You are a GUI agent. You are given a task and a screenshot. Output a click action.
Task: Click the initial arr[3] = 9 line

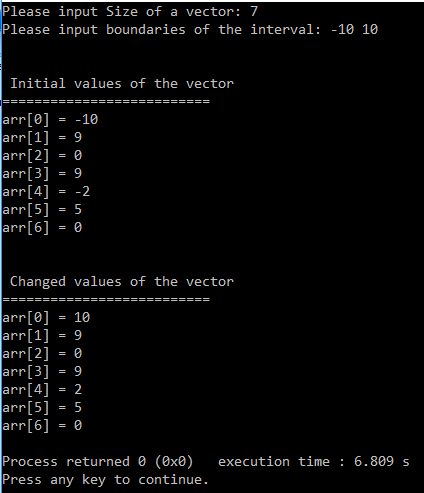[42, 174]
